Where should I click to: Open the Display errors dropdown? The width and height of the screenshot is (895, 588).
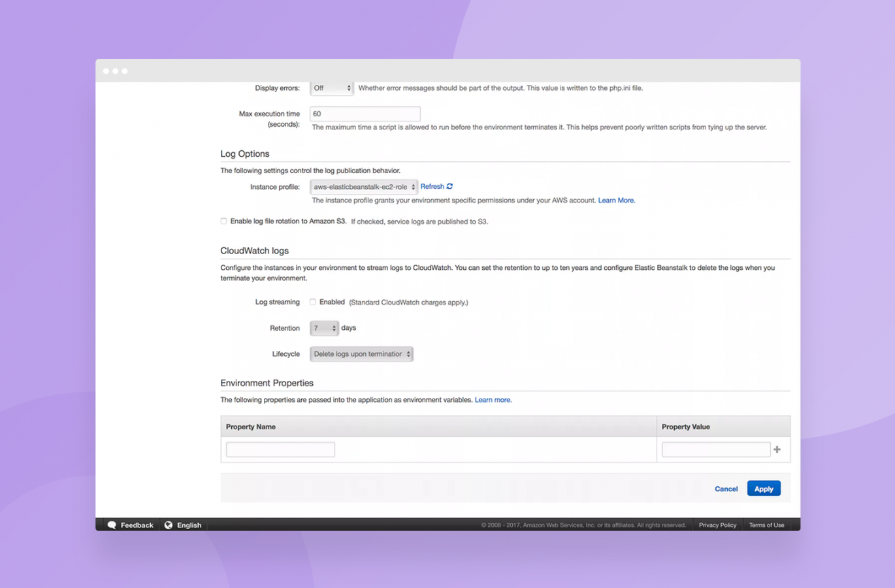[x=331, y=88]
